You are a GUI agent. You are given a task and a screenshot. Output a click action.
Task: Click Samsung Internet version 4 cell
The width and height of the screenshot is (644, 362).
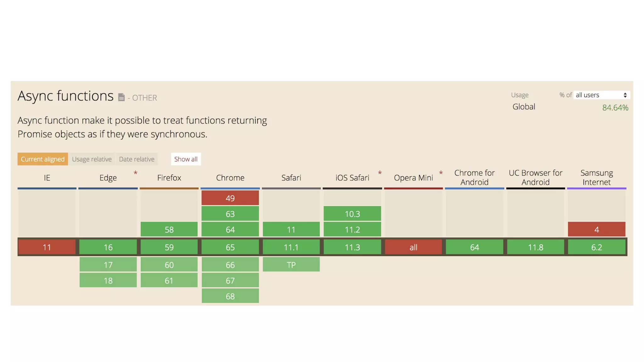tap(597, 229)
